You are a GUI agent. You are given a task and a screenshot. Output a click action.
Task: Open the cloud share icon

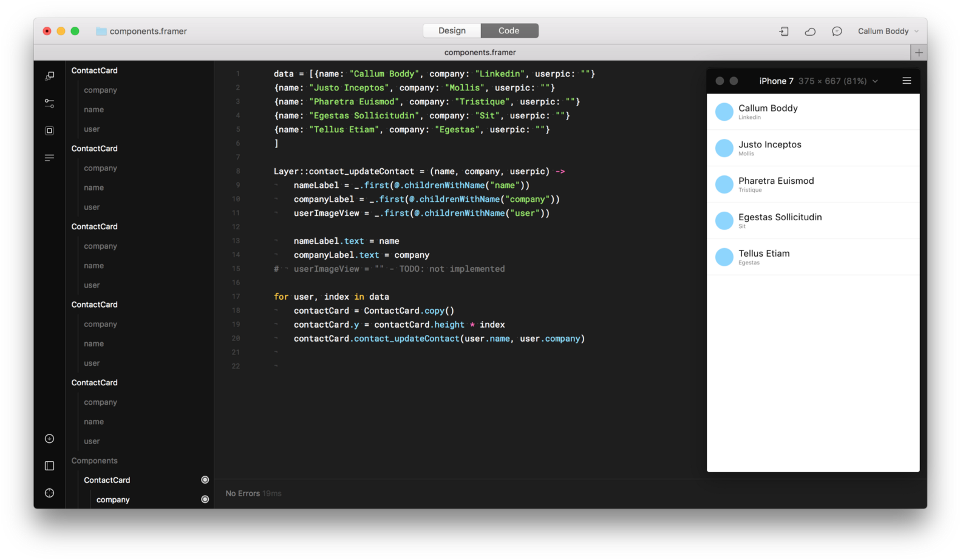click(x=810, y=32)
